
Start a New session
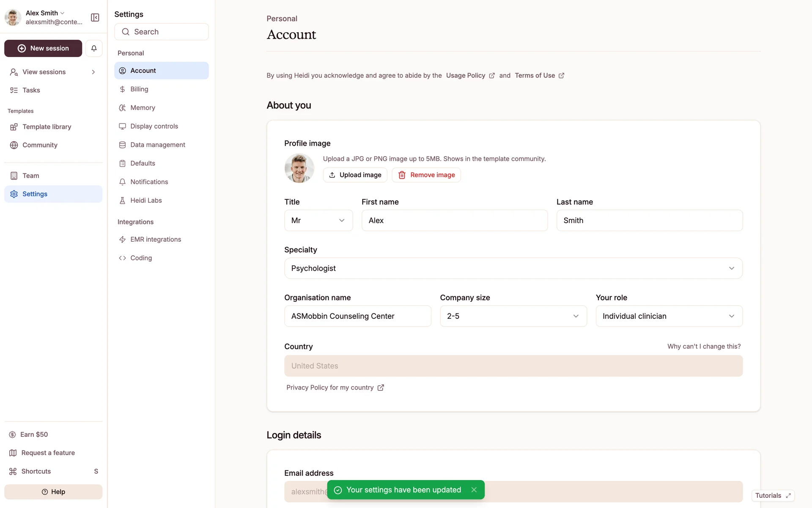point(43,48)
